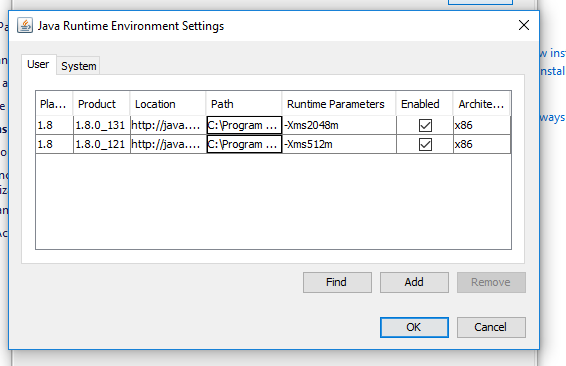Edit the -Xms2048m runtime parameters cell
This screenshot has width=566, height=366.
(339, 125)
